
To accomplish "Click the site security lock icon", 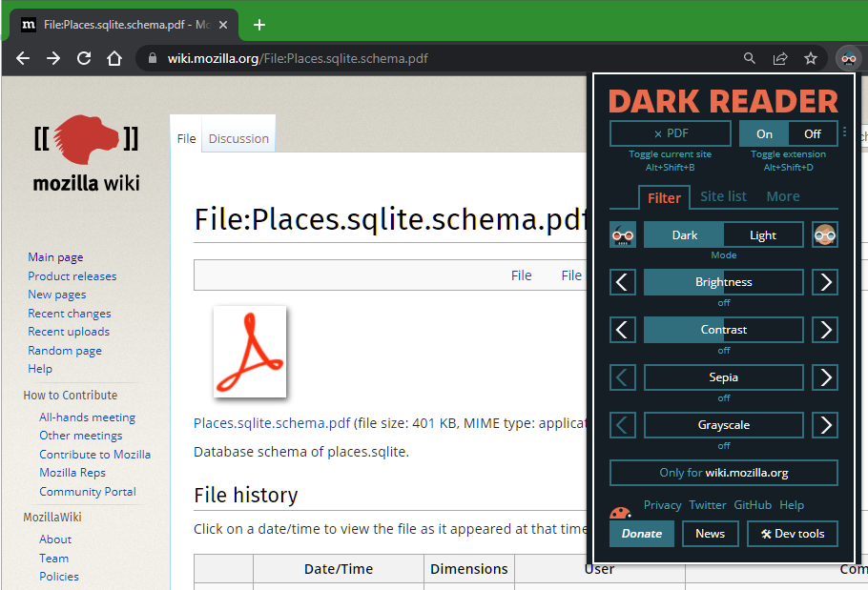I will 151,58.
